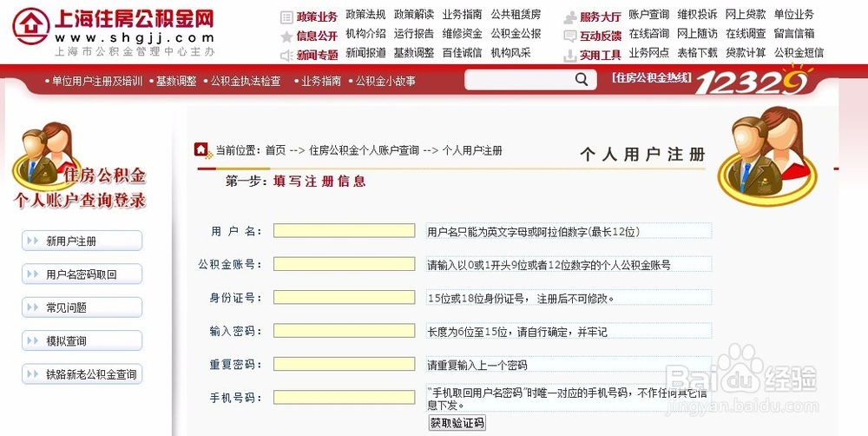Image resolution: width=868 pixels, height=436 pixels.
Task: Click the Shanghai housing fund site logo
Action: 113,31
